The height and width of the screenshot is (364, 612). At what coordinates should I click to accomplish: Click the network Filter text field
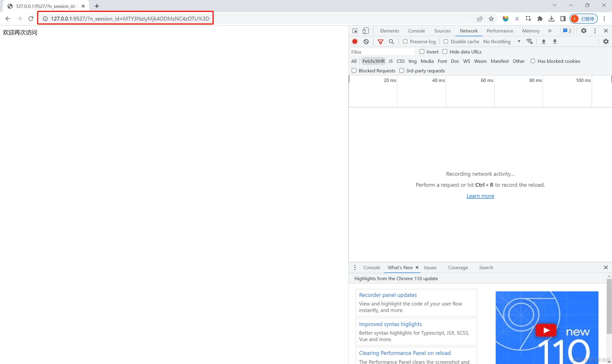pos(382,52)
